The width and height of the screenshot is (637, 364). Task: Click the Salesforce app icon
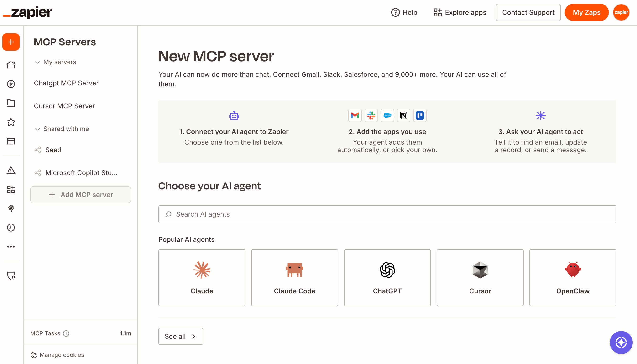click(387, 115)
